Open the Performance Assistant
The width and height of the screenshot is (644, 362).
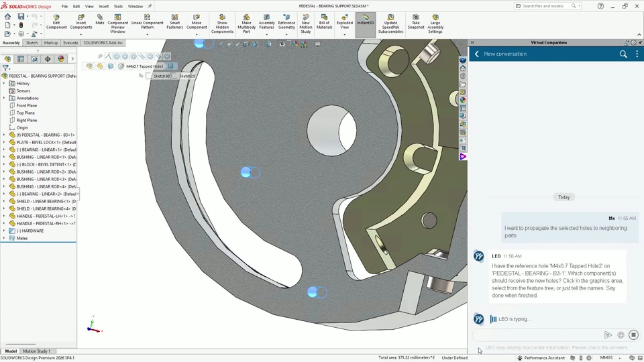541,358
